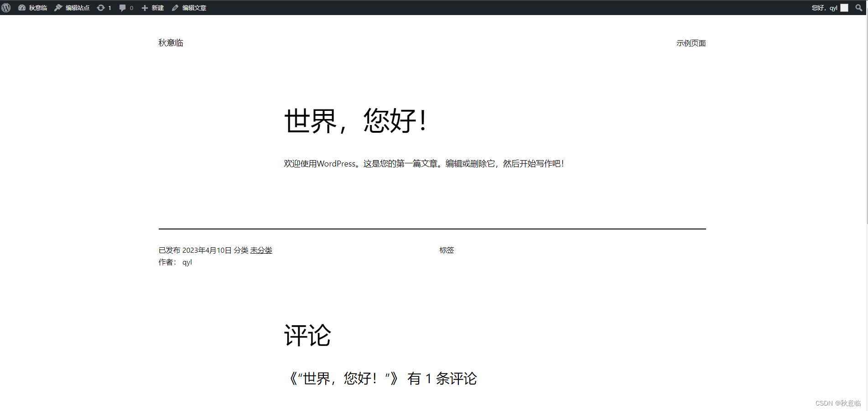The height and width of the screenshot is (411, 868).
Task: Open updates indicator showing 1
Action: coord(104,8)
